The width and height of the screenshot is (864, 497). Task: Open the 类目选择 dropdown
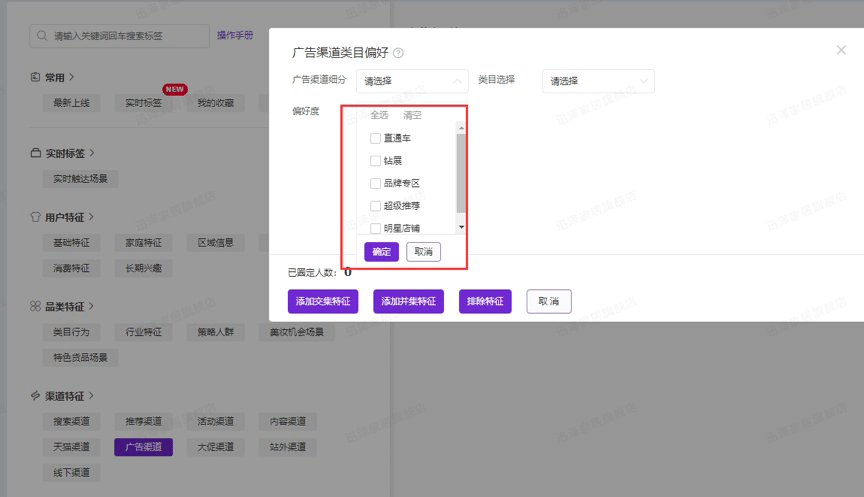[x=597, y=81]
